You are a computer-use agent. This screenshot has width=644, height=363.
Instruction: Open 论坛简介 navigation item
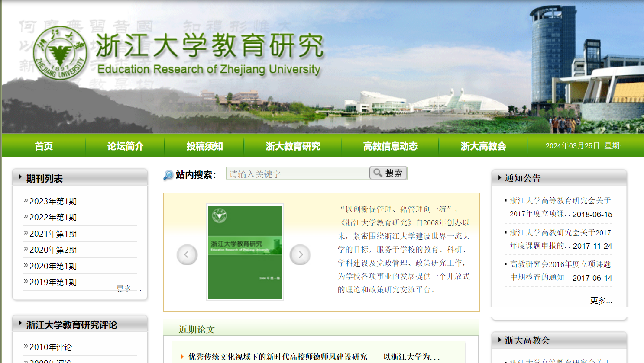(126, 146)
